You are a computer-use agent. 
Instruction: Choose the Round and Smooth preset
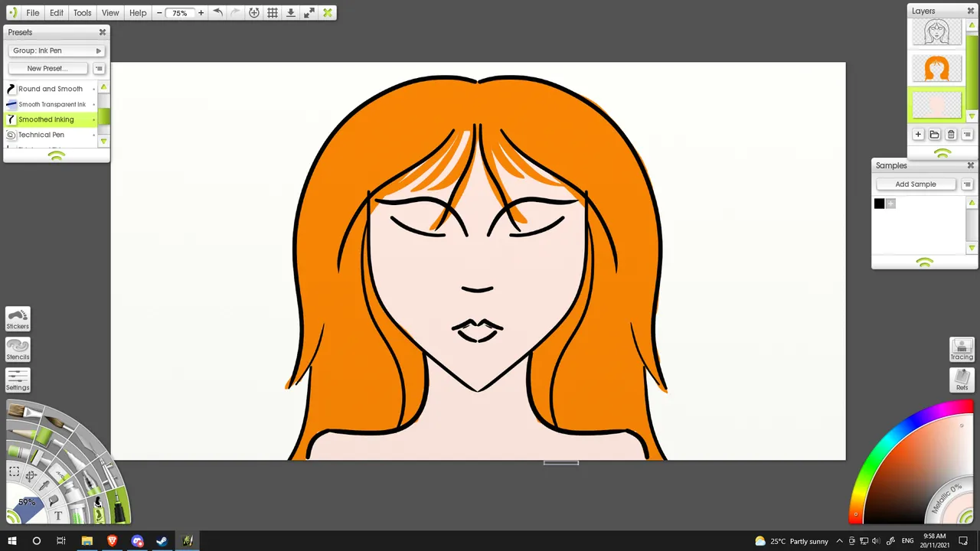pyautogui.click(x=50, y=89)
